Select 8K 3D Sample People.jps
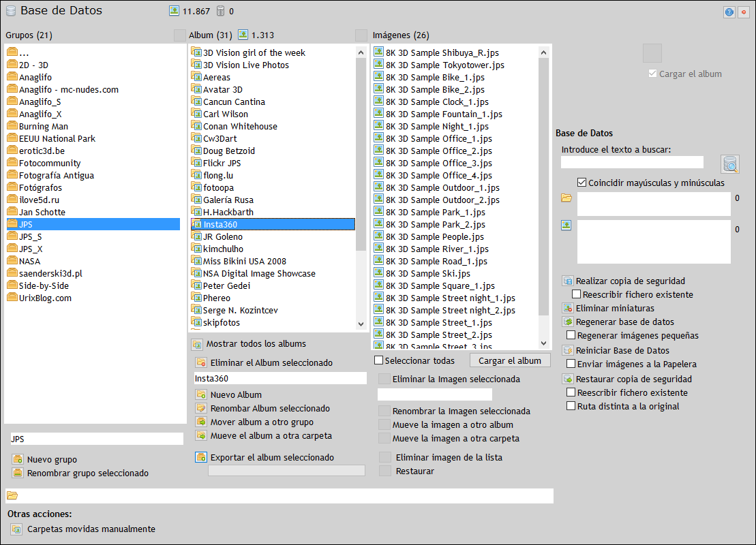This screenshot has height=545, width=756. click(x=434, y=237)
